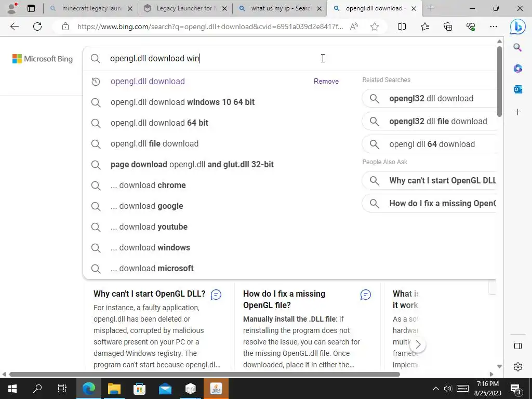The height and width of the screenshot is (399, 532).
Task: Go to Microsoft Bing home logo
Action: click(43, 59)
